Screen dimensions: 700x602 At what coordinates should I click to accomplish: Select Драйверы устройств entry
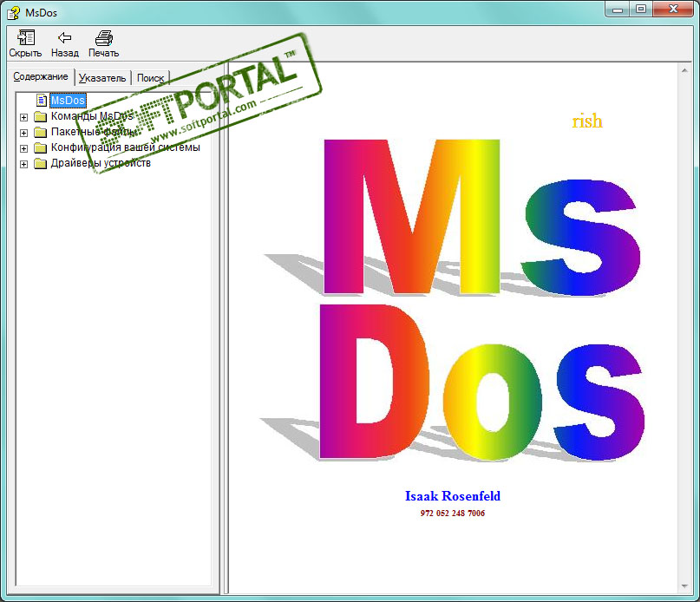[x=101, y=163]
